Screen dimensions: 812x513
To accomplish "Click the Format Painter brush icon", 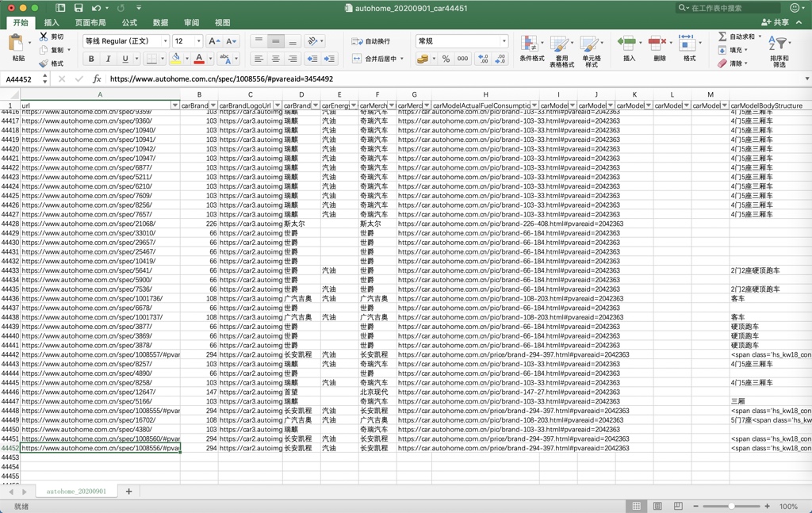I will point(44,63).
